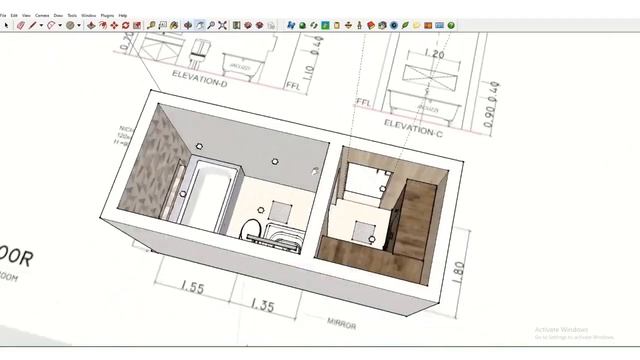
Task: Open the File menu
Action: tap(3, 16)
